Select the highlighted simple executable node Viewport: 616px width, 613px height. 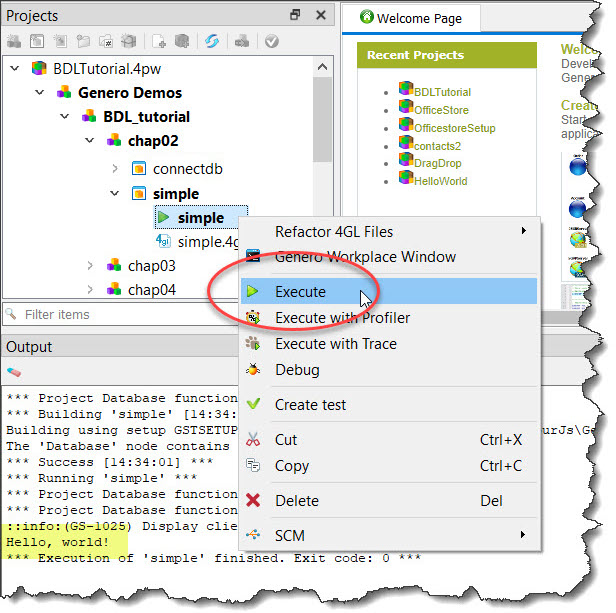click(x=201, y=217)
